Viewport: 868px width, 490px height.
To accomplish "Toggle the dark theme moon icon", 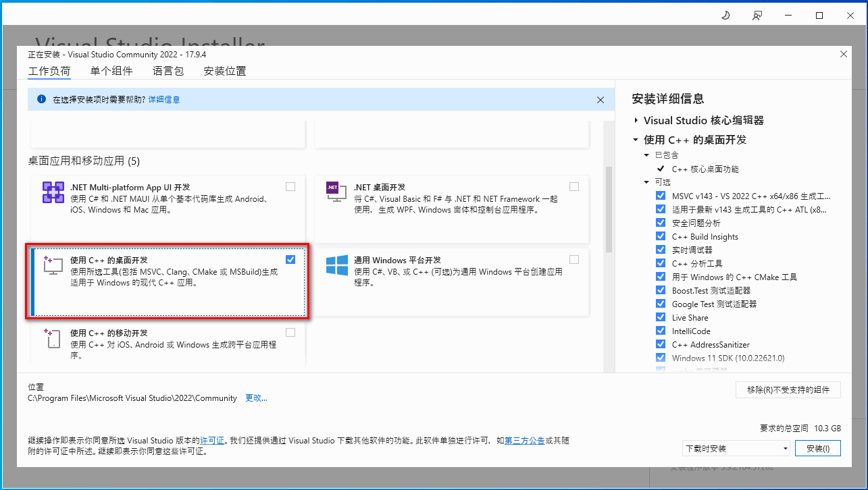I will tap(725, 13).
